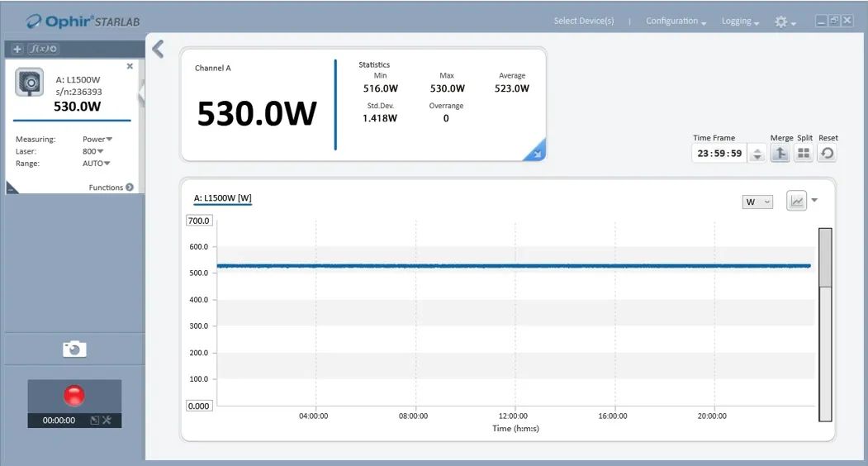Collapse the side panel using the back chevron
The image size is (868, 466).
click(x=158, y=50)
